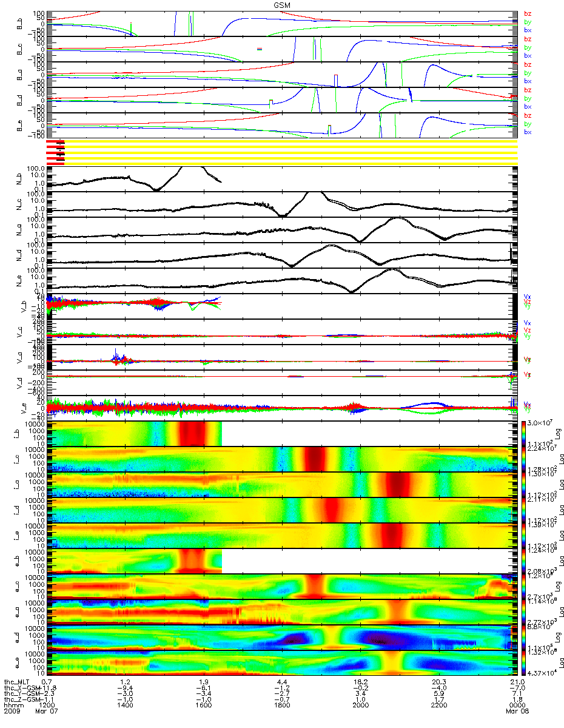564x728 pixels.
Task: Click the MLT value 20.3
Action: click(439, 681)
